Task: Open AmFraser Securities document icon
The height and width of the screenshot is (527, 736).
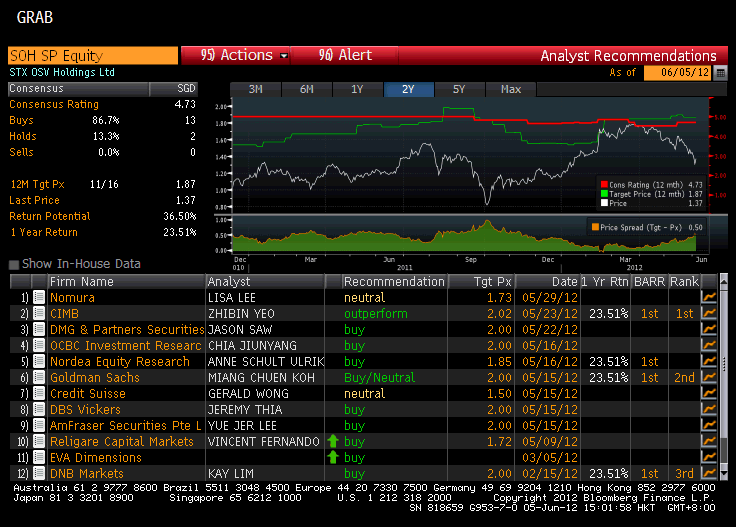Action: 39,425
